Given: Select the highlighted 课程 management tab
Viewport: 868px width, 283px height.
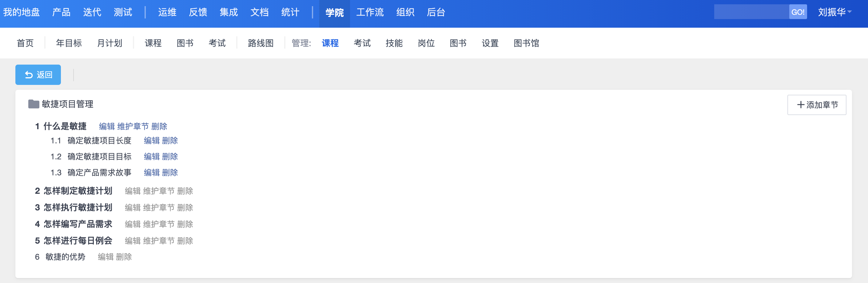Looking at the screenshot, I should tap(330, 43).
